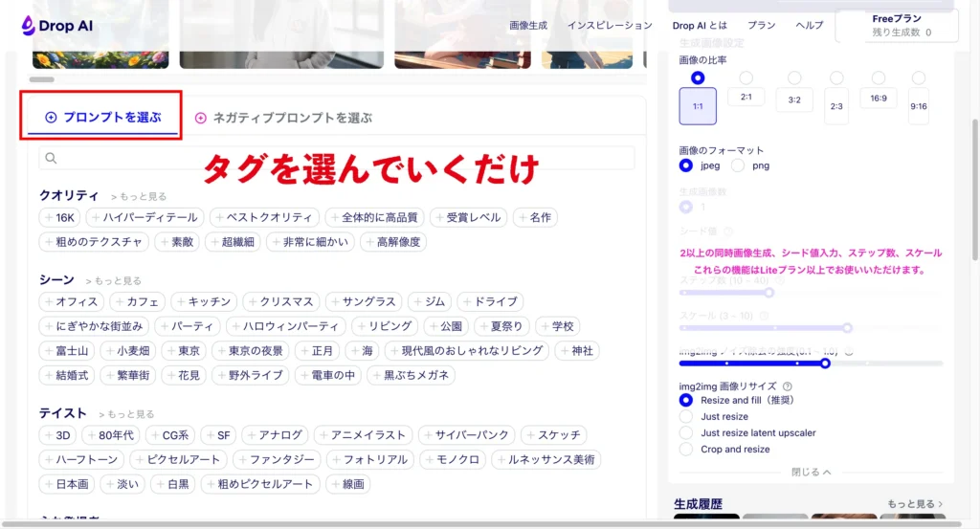980x529 pixels.
Task: Select the プロンプトを選ぶ tab
Action: (x=103, y=118)
